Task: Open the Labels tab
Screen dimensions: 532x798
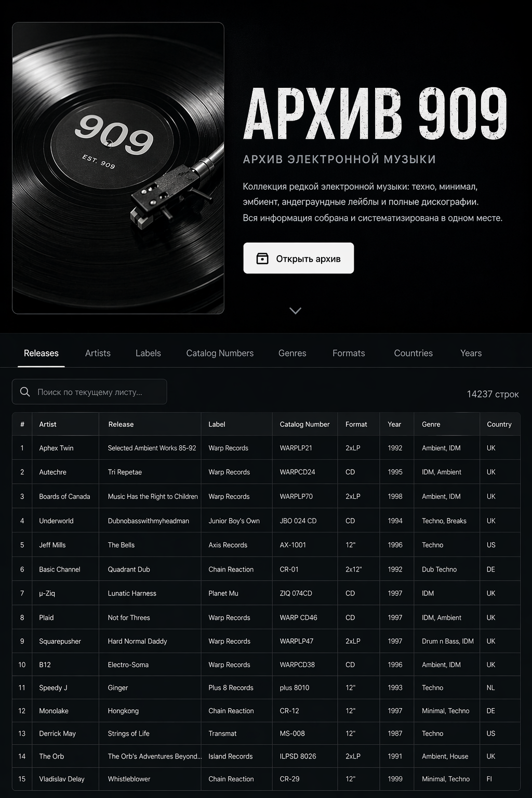Action: [x=148, y=353]
